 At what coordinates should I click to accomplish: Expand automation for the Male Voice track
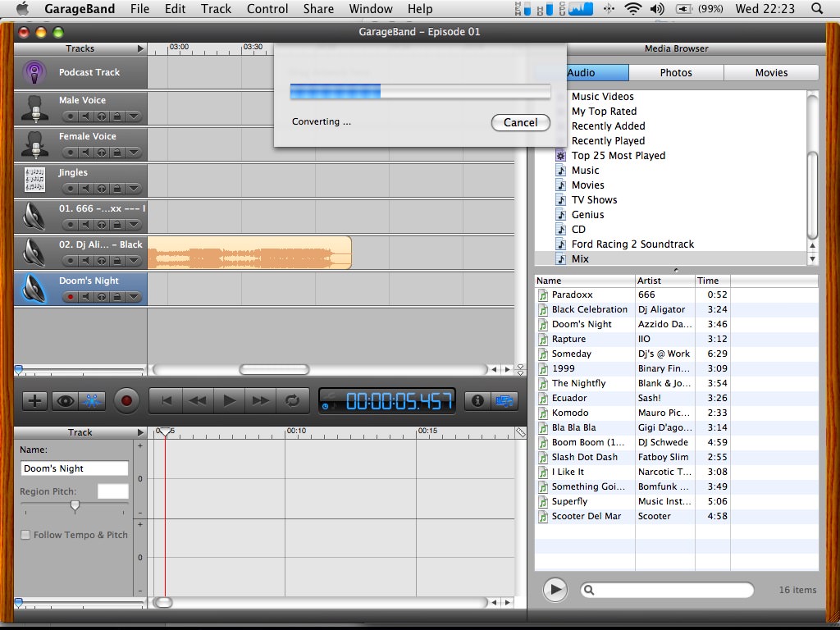tap(134, 116)
